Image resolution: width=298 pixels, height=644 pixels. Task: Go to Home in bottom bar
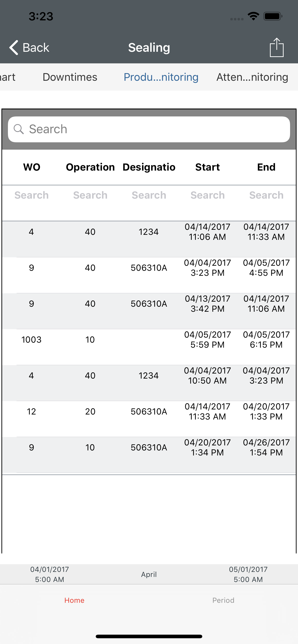pos(74,600)
